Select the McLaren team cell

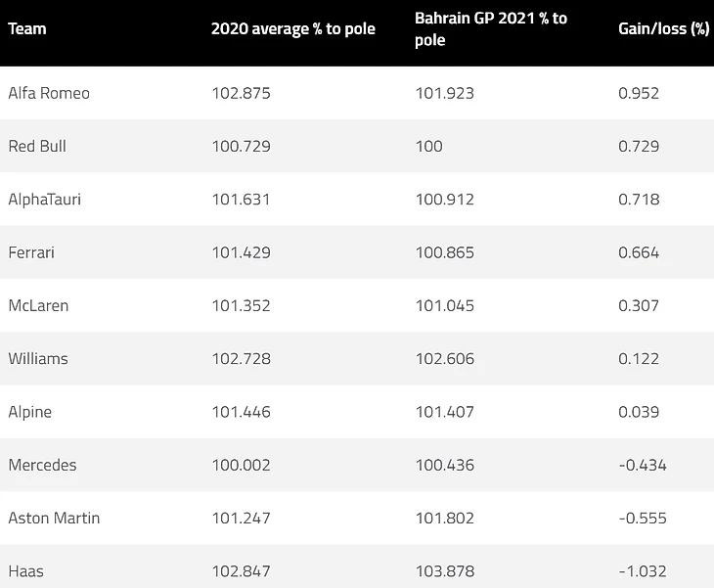tap(38, 305)
